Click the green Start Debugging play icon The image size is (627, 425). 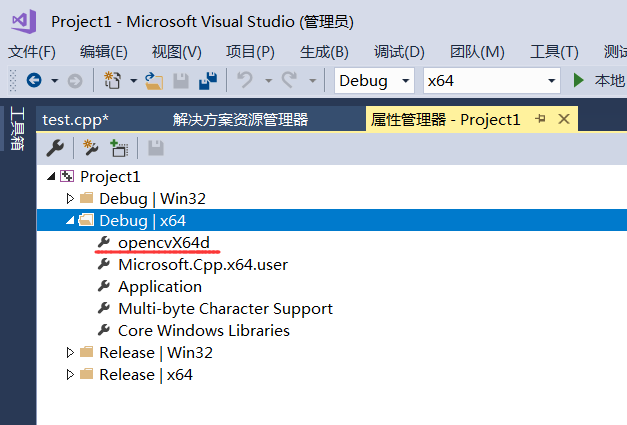point(578,80)
